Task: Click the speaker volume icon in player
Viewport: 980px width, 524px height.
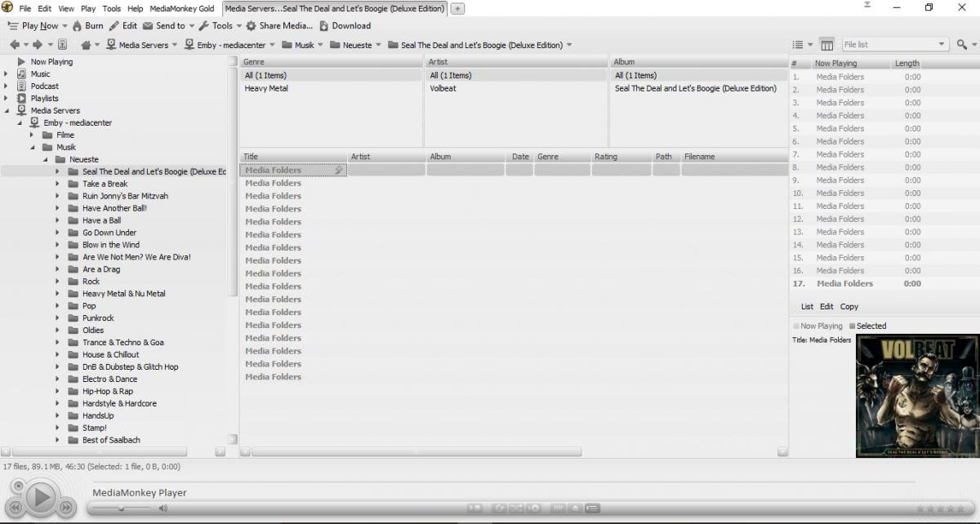Action: tap(163, 508)
